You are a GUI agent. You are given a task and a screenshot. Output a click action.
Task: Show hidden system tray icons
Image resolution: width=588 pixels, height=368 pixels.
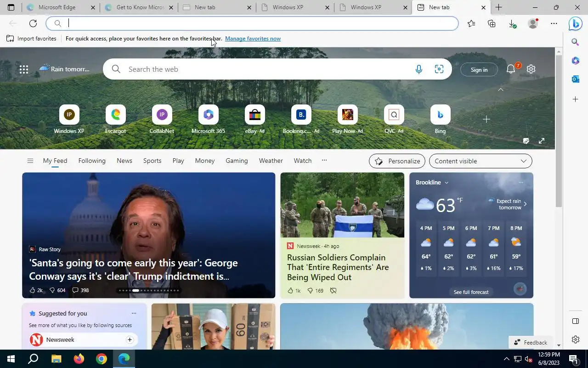(x=507, y=359)
